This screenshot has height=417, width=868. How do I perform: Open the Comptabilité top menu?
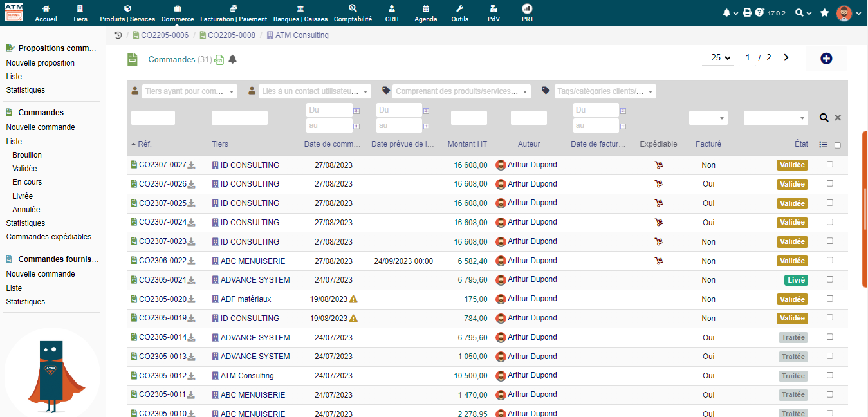point(353,13)
